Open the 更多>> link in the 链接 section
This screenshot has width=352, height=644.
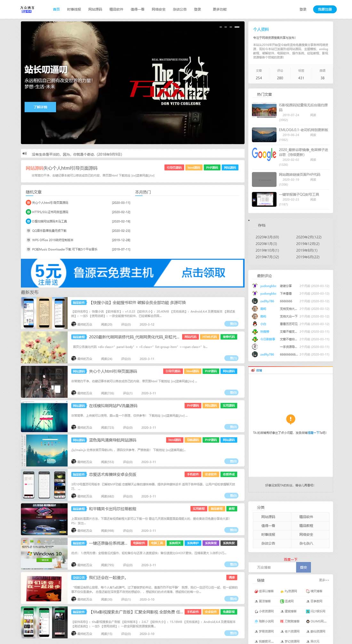pos(324,580)
